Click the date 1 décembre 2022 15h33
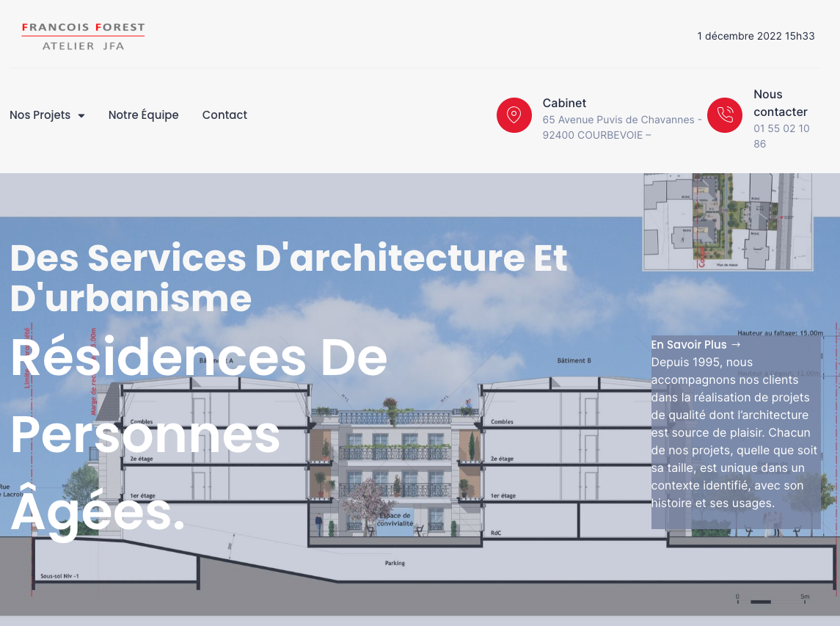This screenshot has width=840, height=626. (756, 36)
